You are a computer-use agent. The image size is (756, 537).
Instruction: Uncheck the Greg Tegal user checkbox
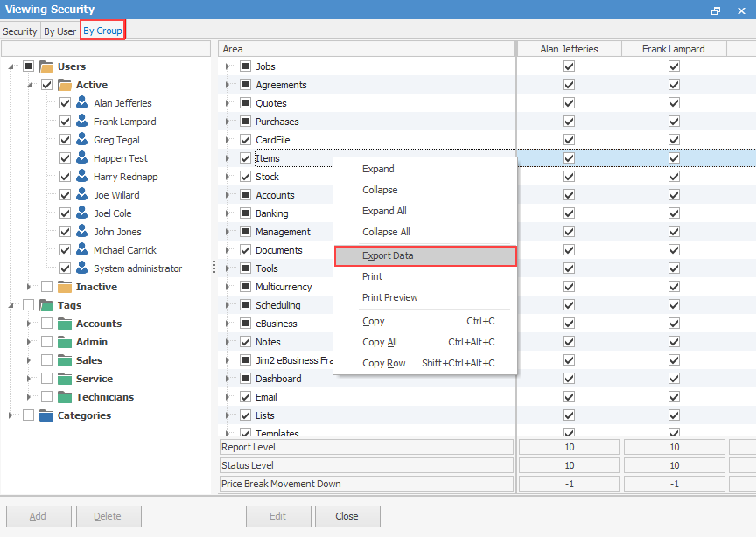point(65,140)
